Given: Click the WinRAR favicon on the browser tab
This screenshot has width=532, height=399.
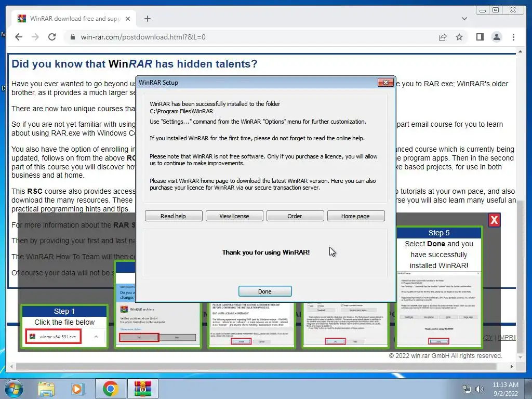Looking at the screenshot, I should coord(22,18).
